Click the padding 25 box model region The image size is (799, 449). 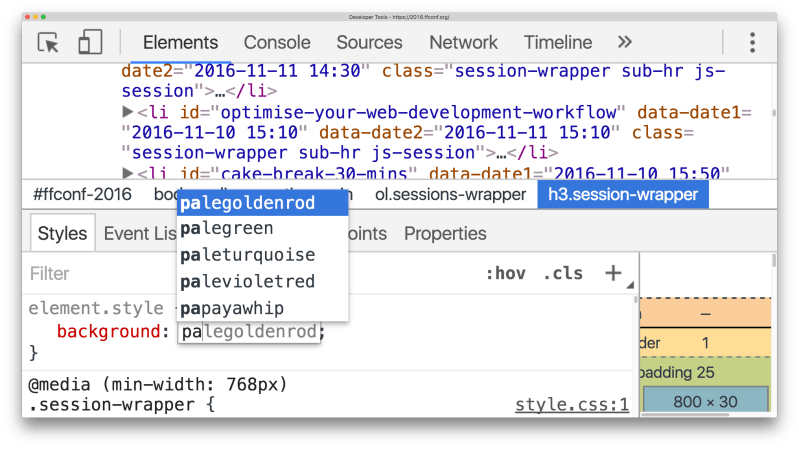(x=677, y=373)
